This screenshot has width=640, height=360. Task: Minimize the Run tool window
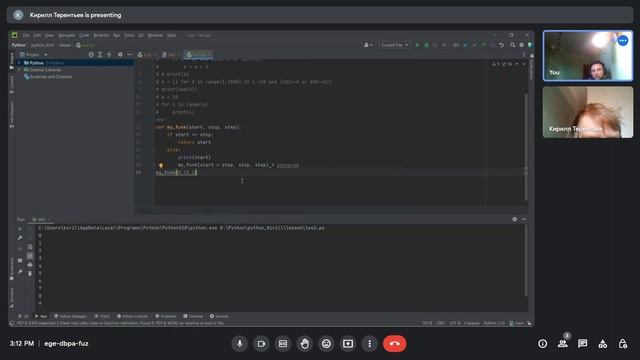[524, 219]
